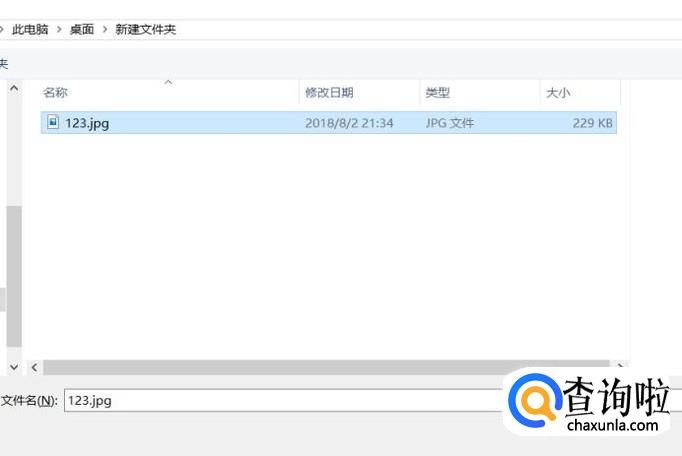Viewport: 682px width, 456px height.
Task: Select the 123.jpg file name in list
Action: [x=87, y=123]
